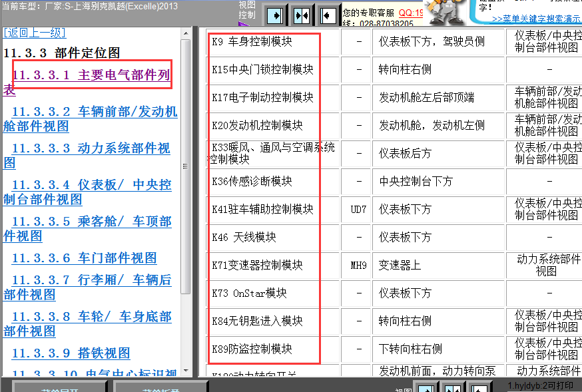Click the left-arrow-to-bar view control icon at top
Screen dimensions: 582x392
(x=328, y=16)
